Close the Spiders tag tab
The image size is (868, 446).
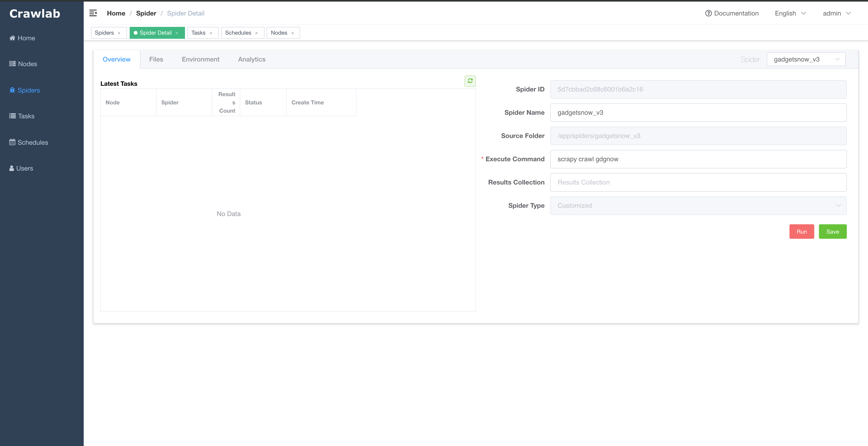coord(119,33)
